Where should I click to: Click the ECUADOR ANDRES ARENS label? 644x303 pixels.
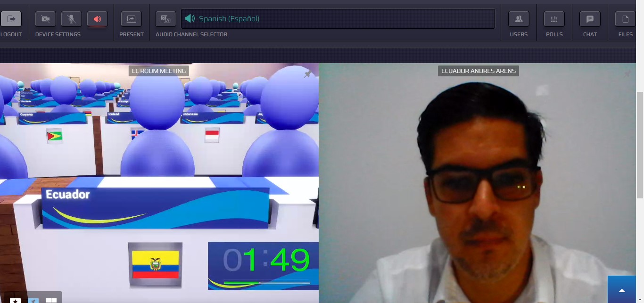[479, 71]
